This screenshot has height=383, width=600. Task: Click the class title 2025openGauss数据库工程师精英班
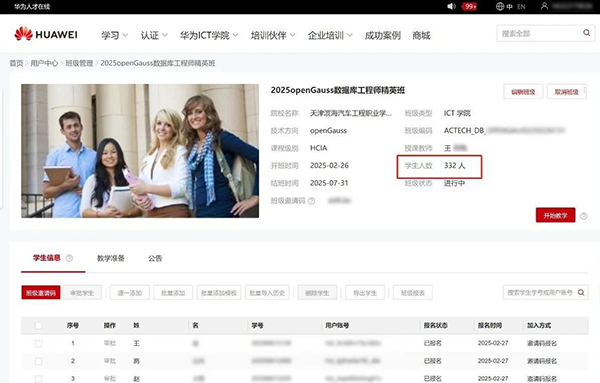(x=338, y=90)
